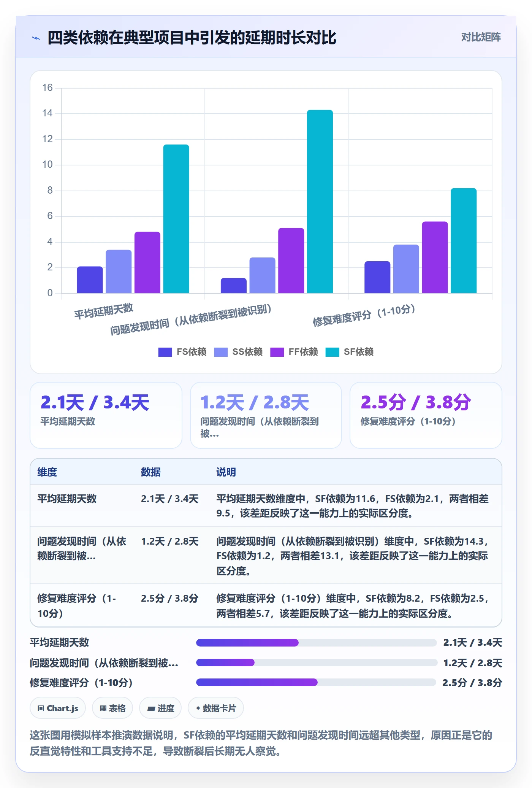Click table cell 2.5分 / 3.8分
Viewport: 532px width, 788px height.
(170, 598)
